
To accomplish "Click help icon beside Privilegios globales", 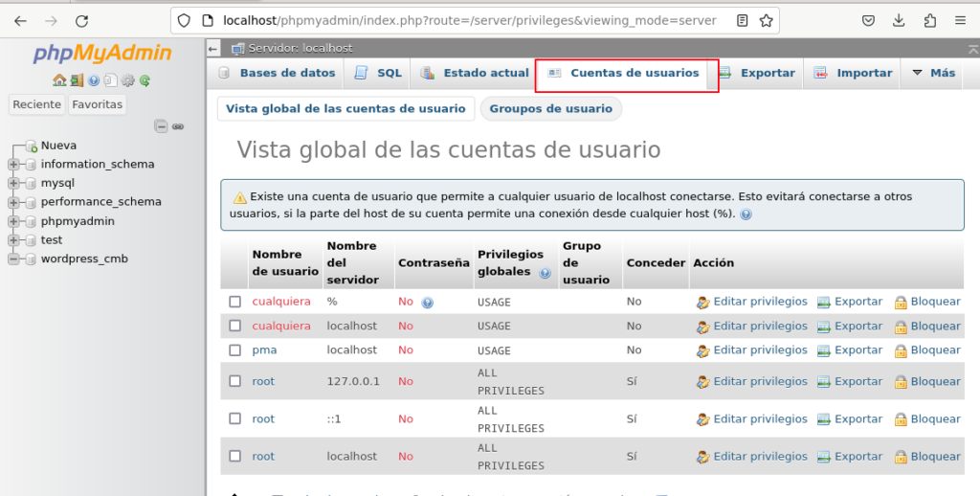I will point(546,273).
